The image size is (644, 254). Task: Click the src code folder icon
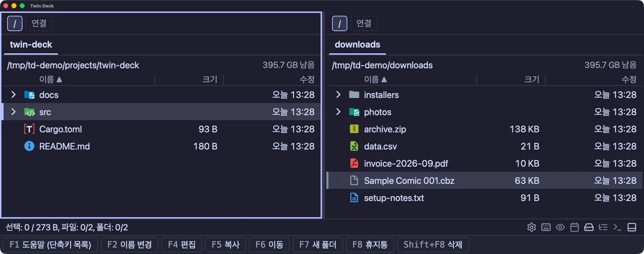29,112
